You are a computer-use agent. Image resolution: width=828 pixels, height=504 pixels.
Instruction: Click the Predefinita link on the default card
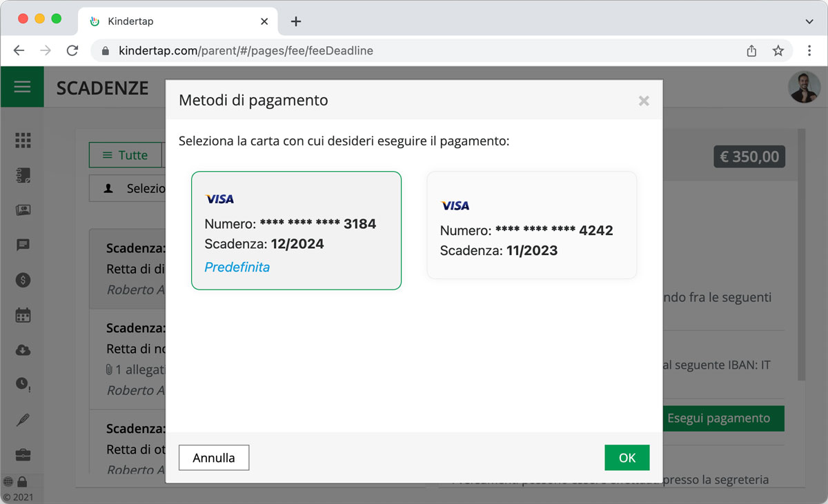pos(237,267)
